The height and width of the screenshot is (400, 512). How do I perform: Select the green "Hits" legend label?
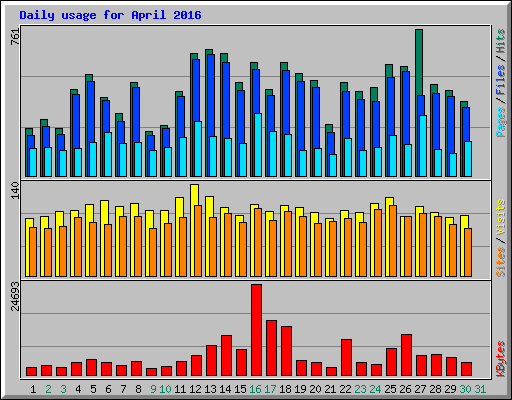pos(501,41)
